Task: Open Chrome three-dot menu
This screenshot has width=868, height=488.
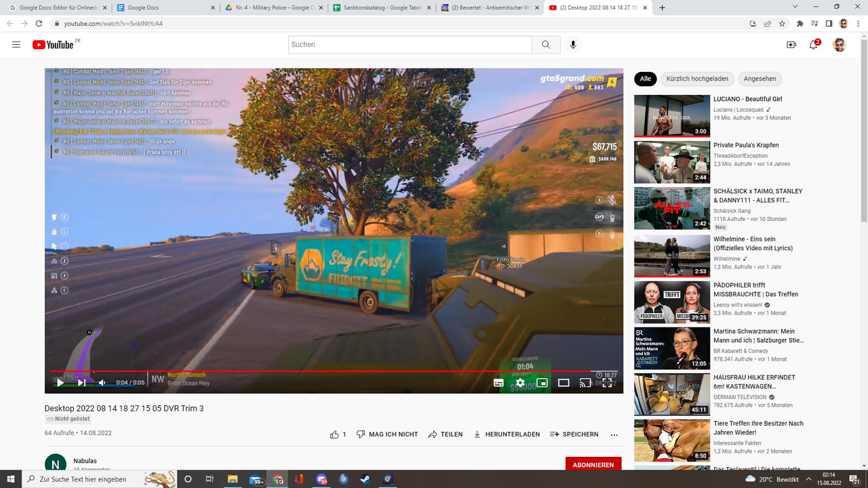Action: [x=859, y=23]
